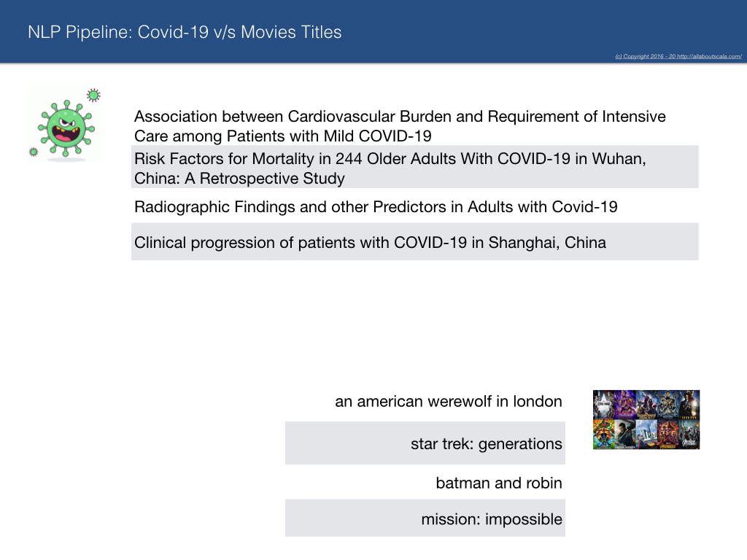Screen dimensions: 747x560
Task: Open the allaboutscala.com copyright link
Action: (x=678, y=56)
